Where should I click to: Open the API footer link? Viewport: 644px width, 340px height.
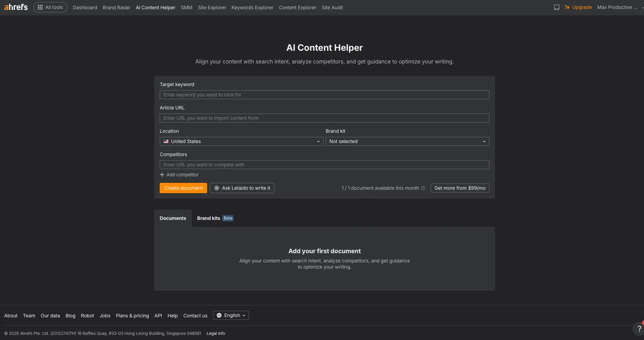coord(158,316)
